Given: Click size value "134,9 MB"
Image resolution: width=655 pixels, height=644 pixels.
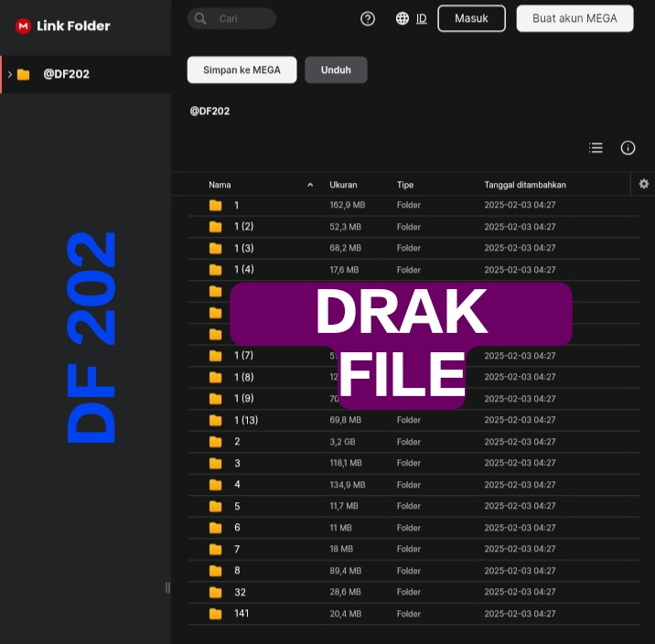Looking at the screenshot, I should 347,485.
